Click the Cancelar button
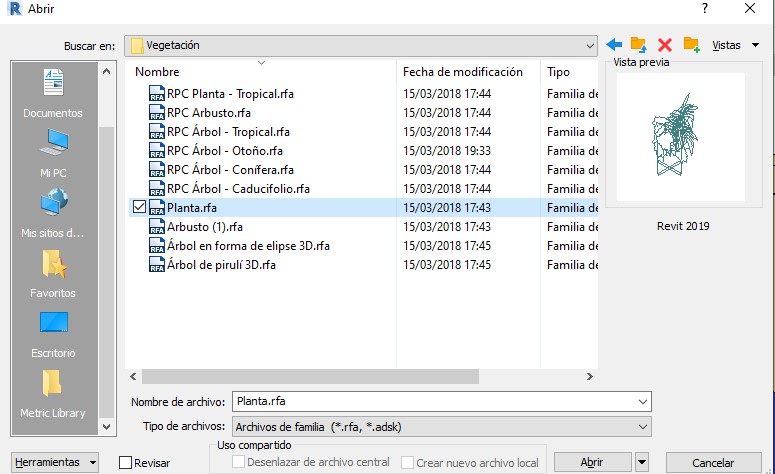 point(712,462)
